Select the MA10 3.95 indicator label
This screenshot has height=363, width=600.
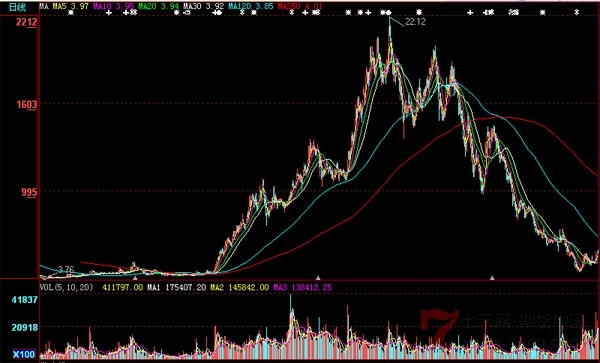point(113,6)
